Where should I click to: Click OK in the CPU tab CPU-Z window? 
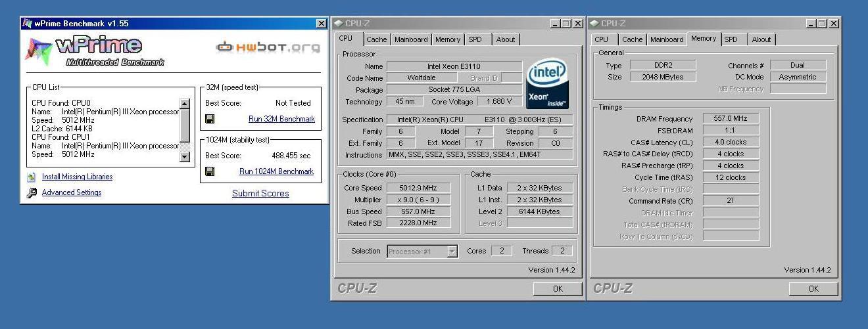click(x=558, y=288)
